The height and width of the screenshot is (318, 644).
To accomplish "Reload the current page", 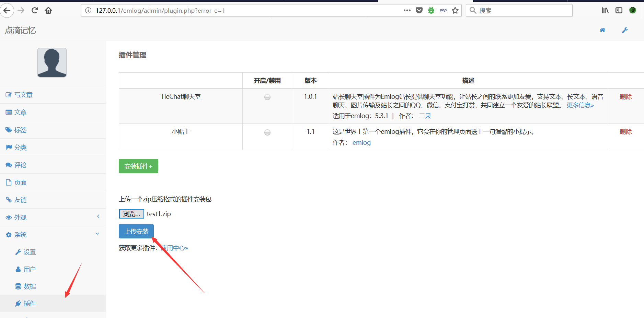I will click(35, 10).
